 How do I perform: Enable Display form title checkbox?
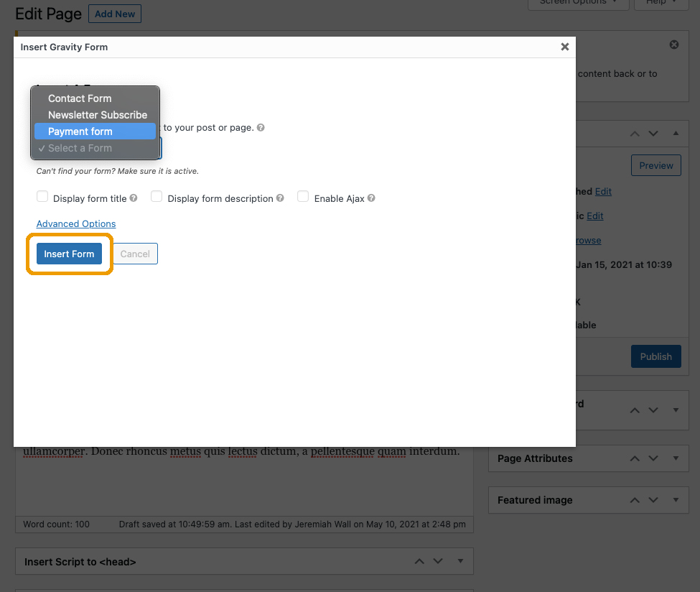tap(42, 197)
